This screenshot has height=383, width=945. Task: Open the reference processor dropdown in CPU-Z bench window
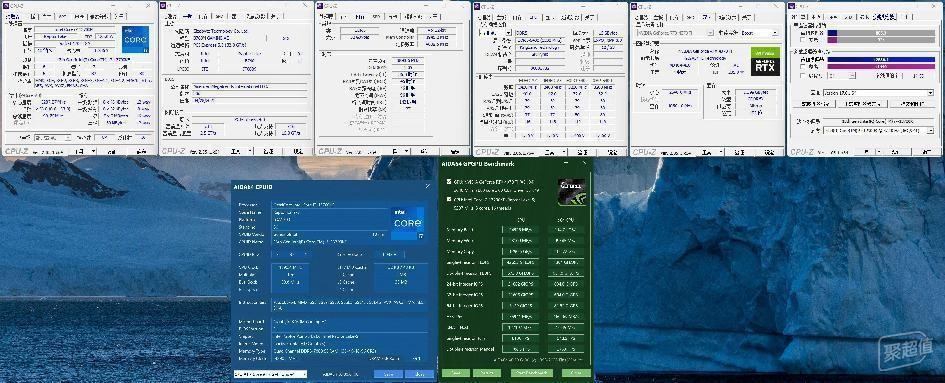click(878, 92)
